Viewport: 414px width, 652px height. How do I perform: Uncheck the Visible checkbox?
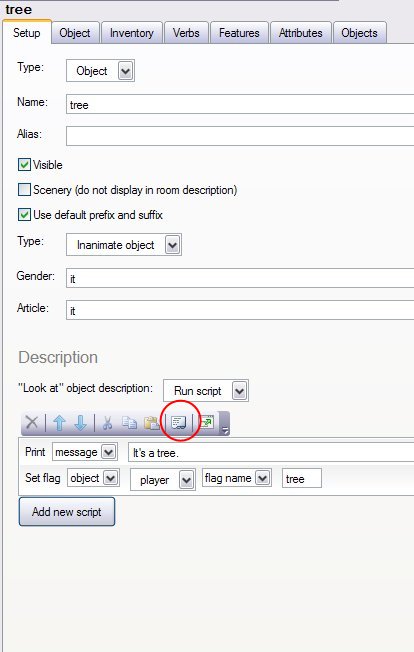(24, 165)
